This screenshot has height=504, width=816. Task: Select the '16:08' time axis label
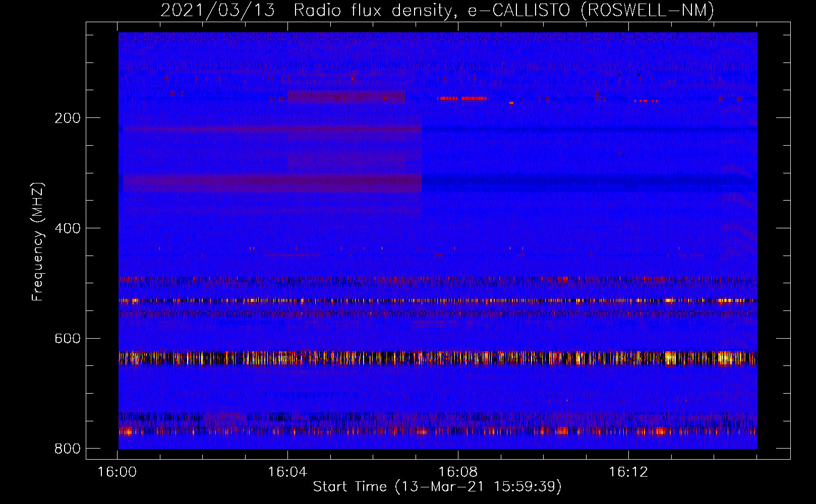coord(458,472)
